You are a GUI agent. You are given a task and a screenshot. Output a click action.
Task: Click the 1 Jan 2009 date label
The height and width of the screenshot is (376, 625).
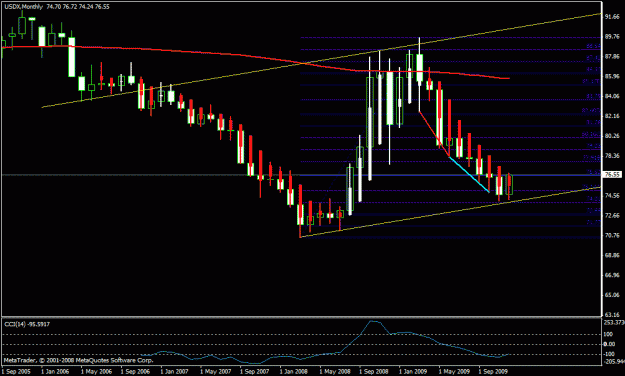click(x=413, y=372)
